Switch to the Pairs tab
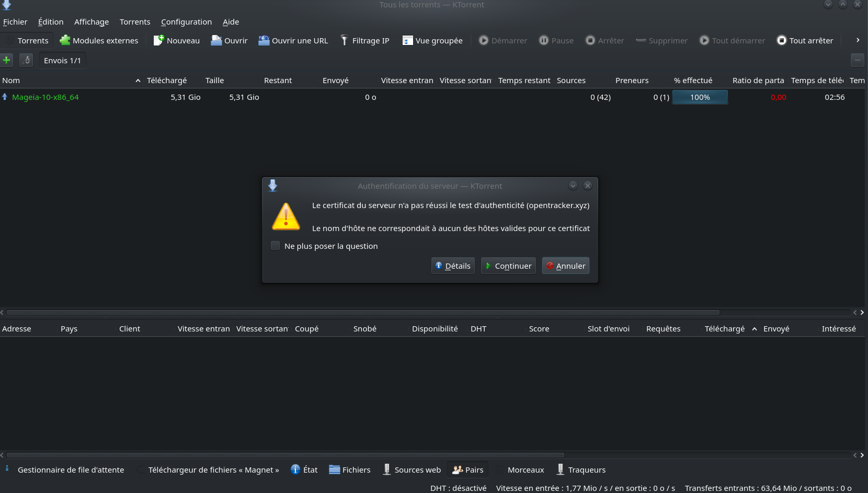The image size is (868, 493). coord(468,469)
